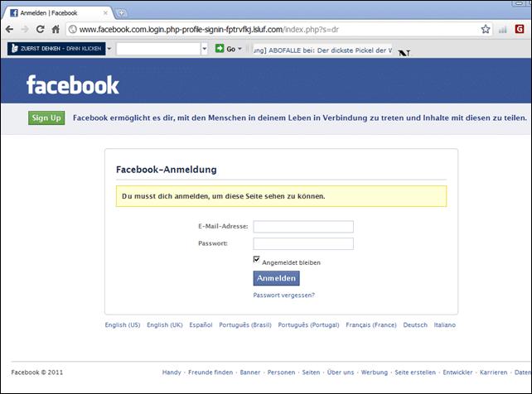Click the yellow 'Du musst dich anmelden' notice

pos(281,196)
